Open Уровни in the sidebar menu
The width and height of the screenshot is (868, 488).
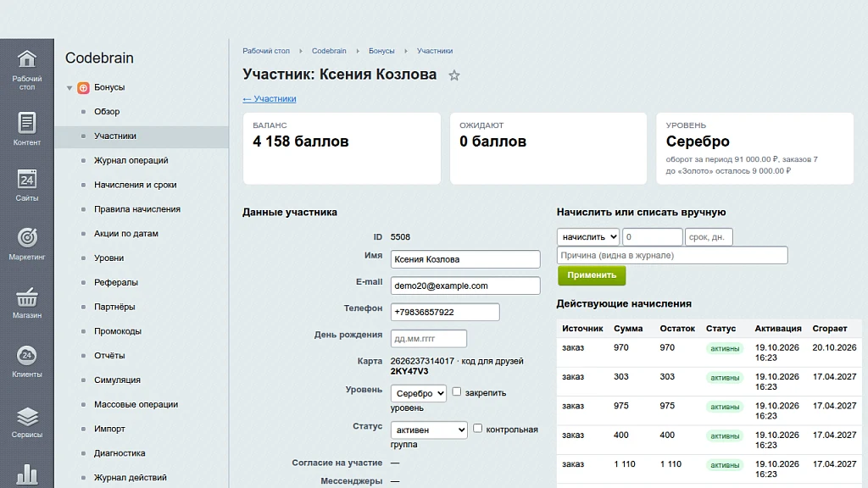coord(109,258)
